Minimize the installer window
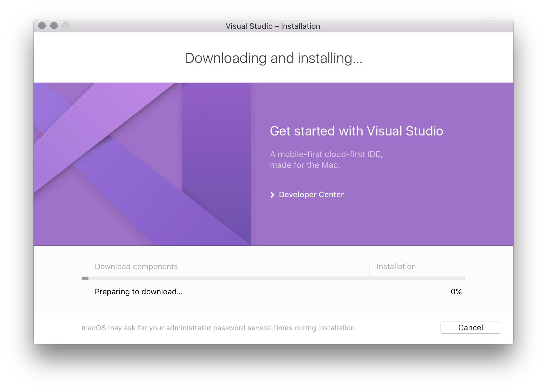The height and width of the screenshot is (392, 547). 54,26
